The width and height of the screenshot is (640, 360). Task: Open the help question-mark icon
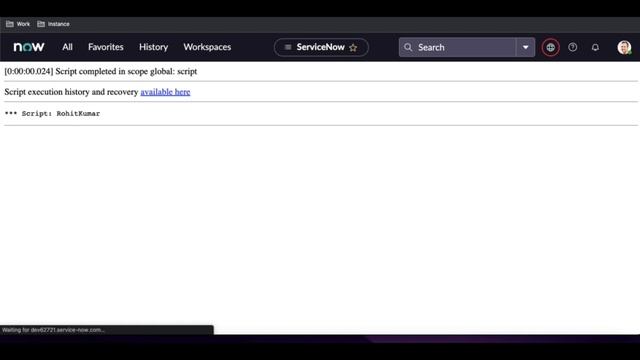pyautogui.click(x=572, y=47)
